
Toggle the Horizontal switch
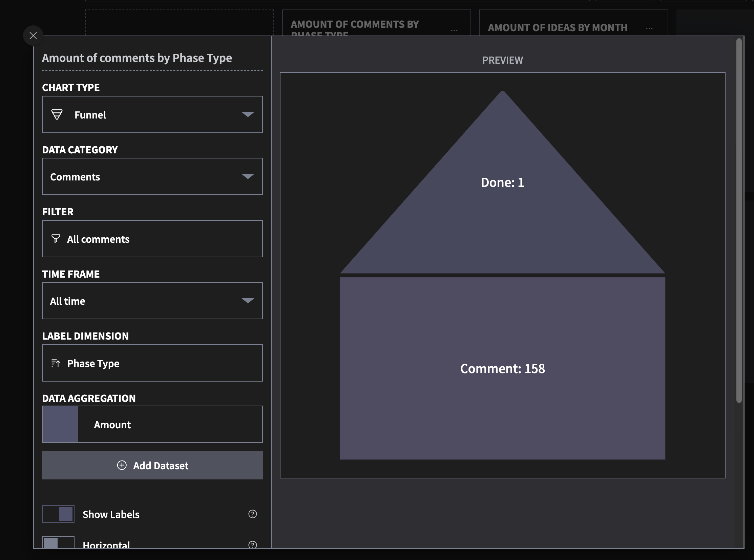(x=58, y=542)
